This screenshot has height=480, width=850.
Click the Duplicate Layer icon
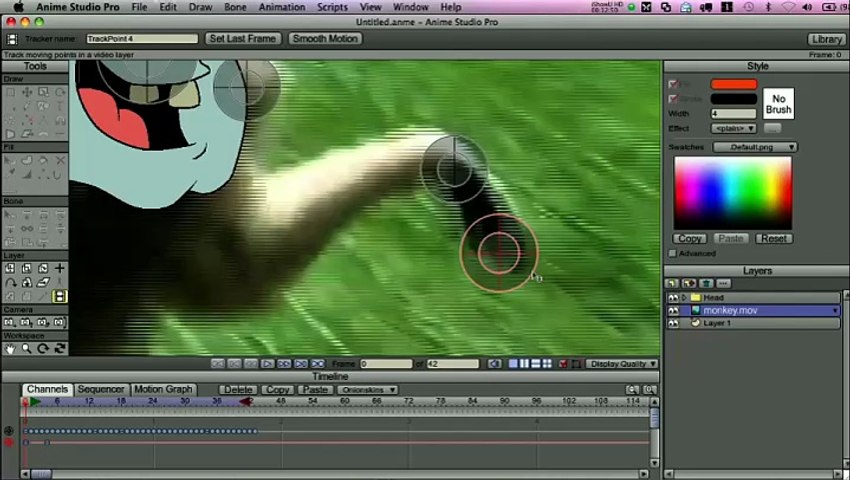pyautogui.click(x=689, y=283)
